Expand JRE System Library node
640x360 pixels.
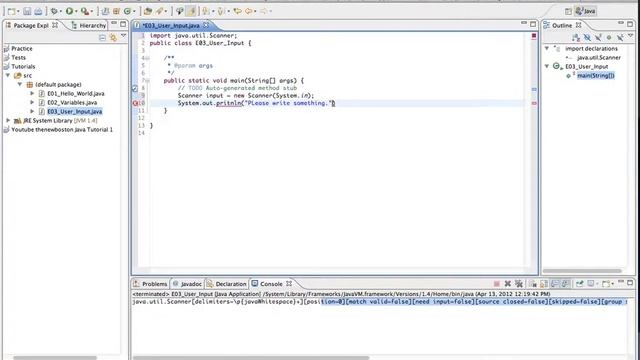pos(8,120)
